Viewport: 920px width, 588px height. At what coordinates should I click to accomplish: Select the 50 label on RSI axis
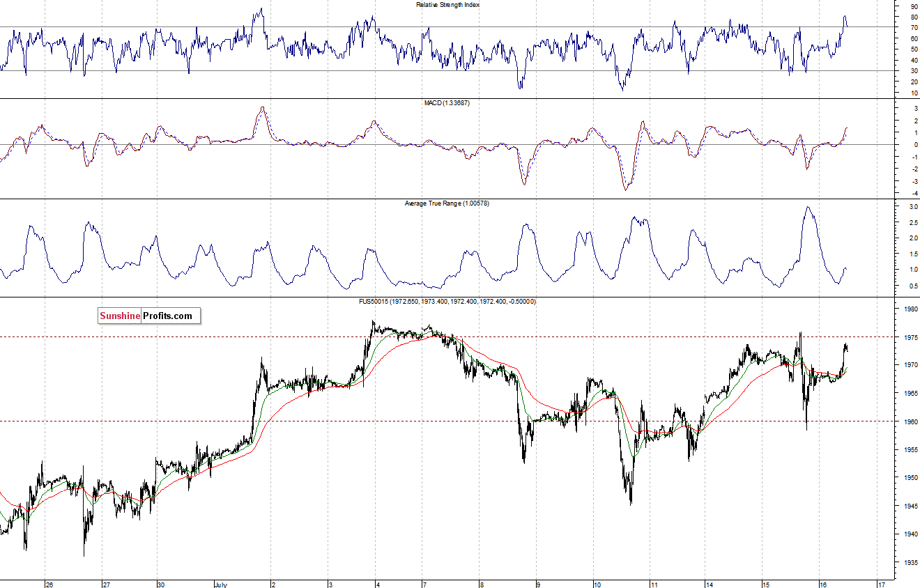(x=913, y=49)
